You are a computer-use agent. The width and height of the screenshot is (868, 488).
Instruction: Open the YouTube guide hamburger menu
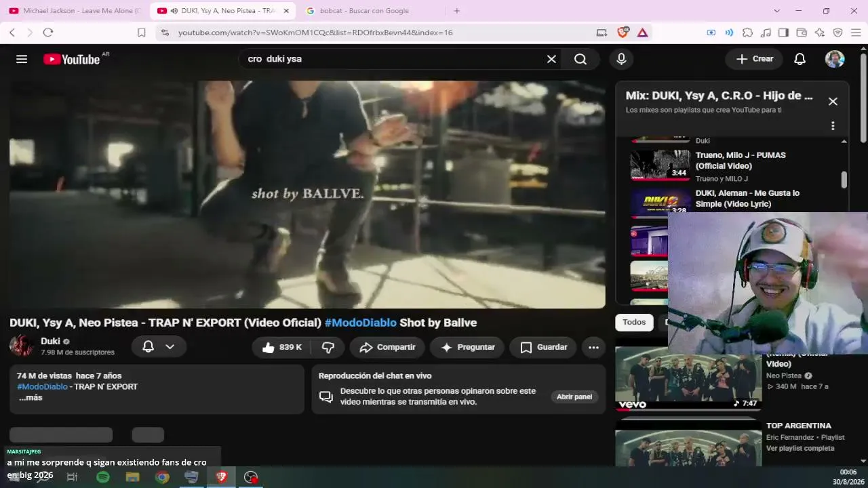click(22, 59)
